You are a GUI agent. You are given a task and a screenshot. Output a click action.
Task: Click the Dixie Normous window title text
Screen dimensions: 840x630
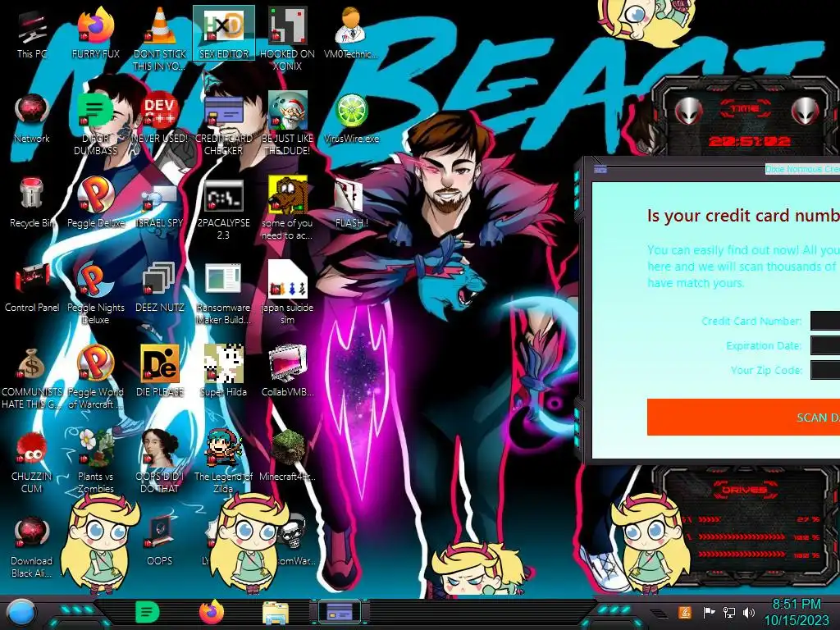point(802,169)
